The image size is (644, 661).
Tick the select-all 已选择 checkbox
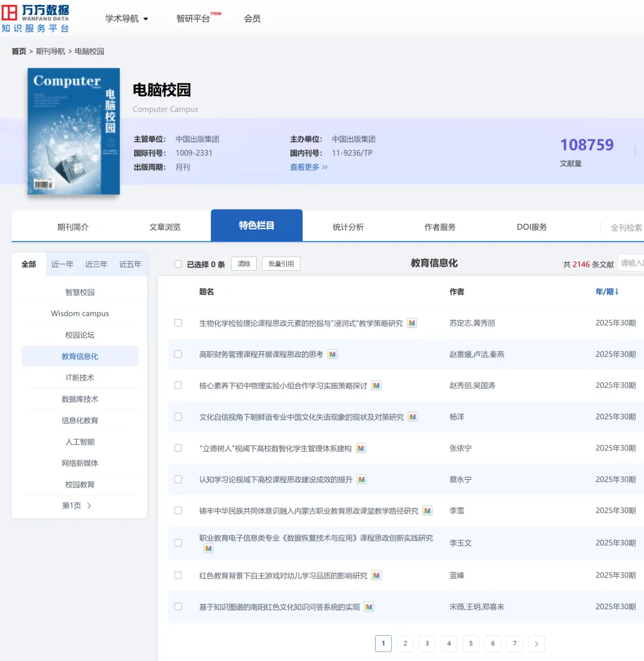click(x=178, y=264)
